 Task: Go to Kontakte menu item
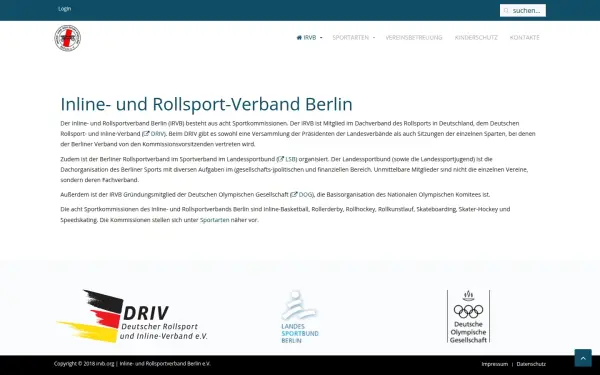pyautogui.click(x=525, y=38)
